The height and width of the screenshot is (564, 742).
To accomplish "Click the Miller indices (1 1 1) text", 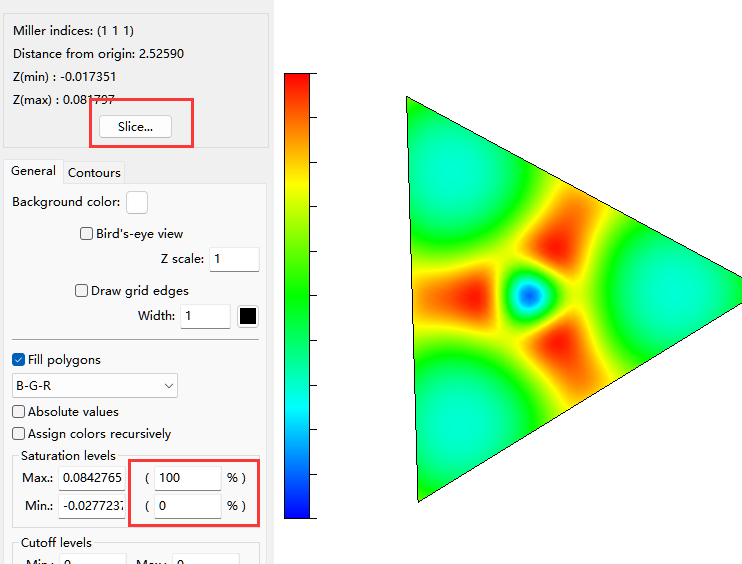I will 73,31.
